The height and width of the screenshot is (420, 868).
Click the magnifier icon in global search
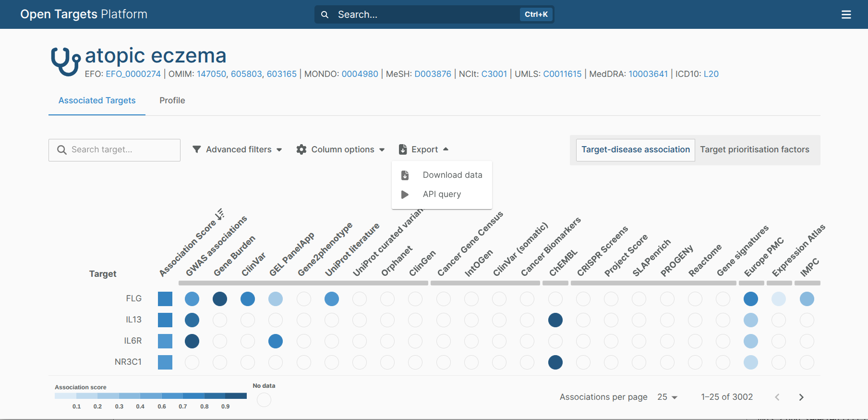(325, 14)
